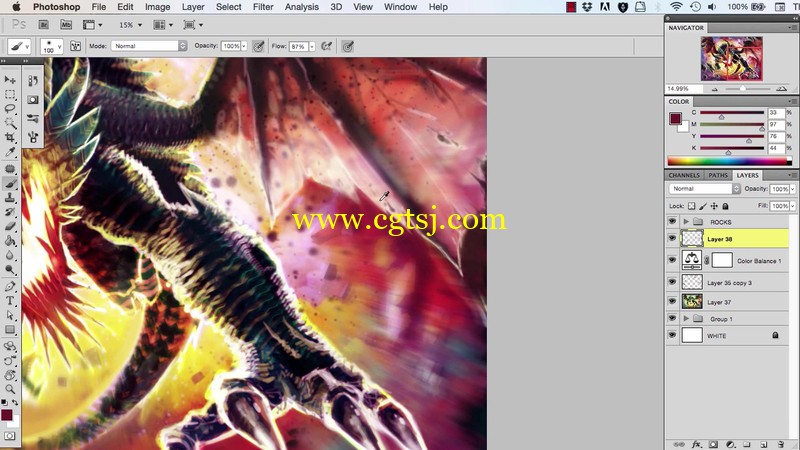The image size is (800, 450).
Task: Open the layer blend mode dropdown
Action: [x=704, y=189]
